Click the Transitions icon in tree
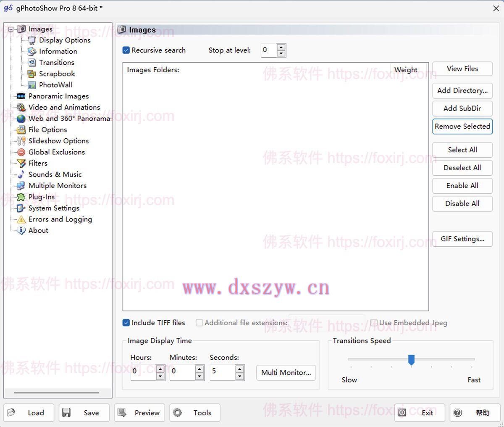Viewport: 504px width, 427px height. pyautogui.click(x=32, y=63)
